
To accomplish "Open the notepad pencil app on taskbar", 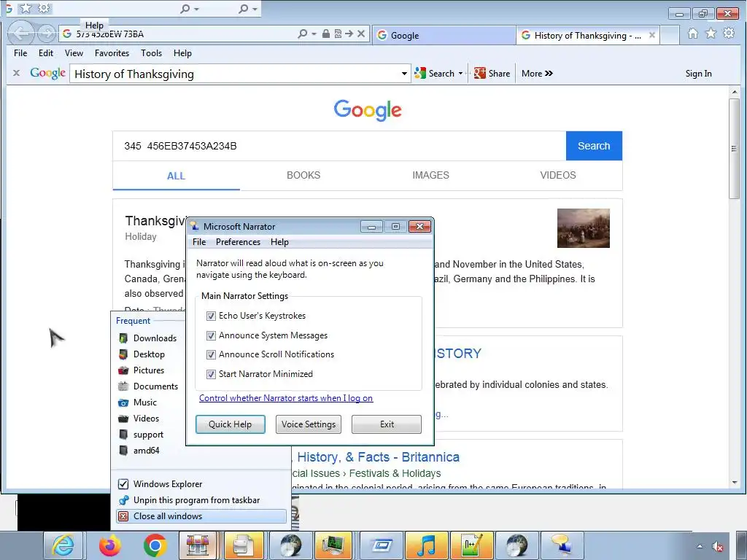I will [472, 545].
